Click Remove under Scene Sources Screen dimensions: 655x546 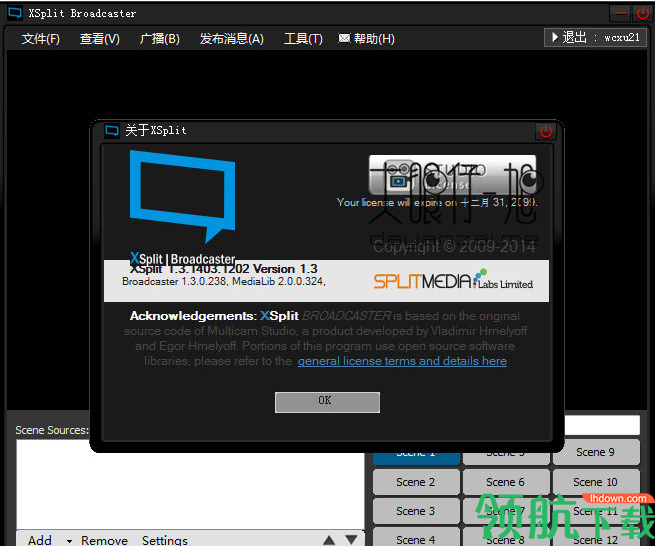tap(104, 540)
